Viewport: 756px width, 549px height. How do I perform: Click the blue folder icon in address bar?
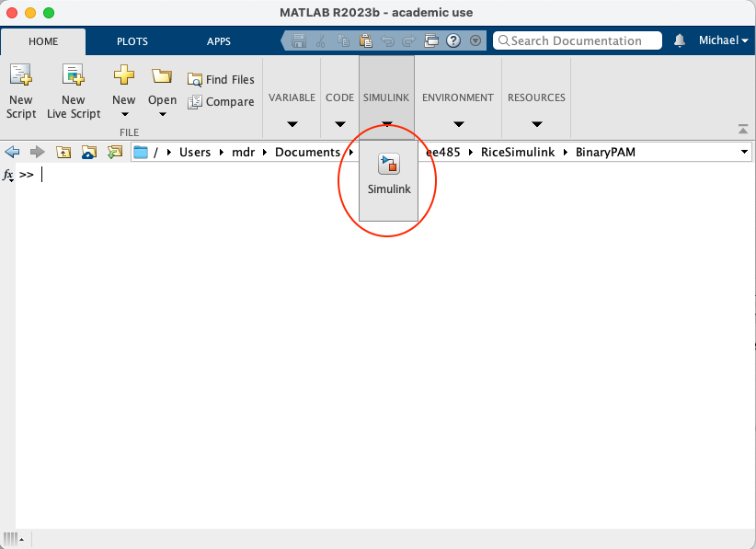[x=141, y=153]
